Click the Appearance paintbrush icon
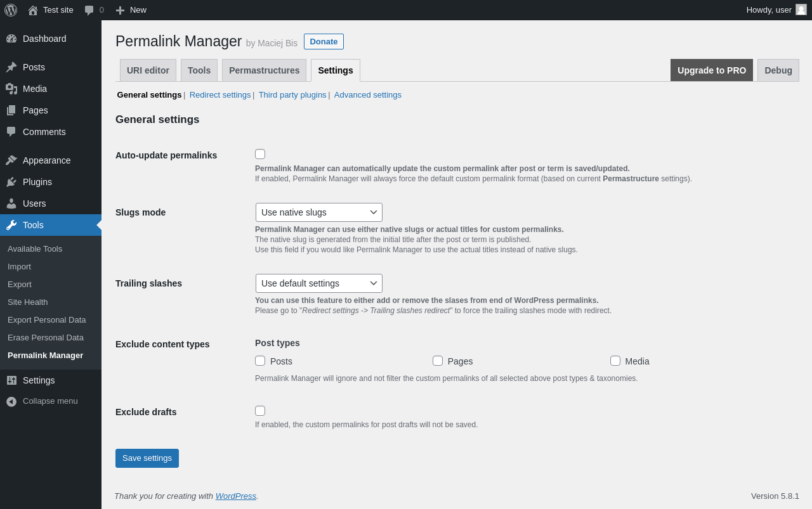This screenshot has height=509, width=812. [11, 160]
